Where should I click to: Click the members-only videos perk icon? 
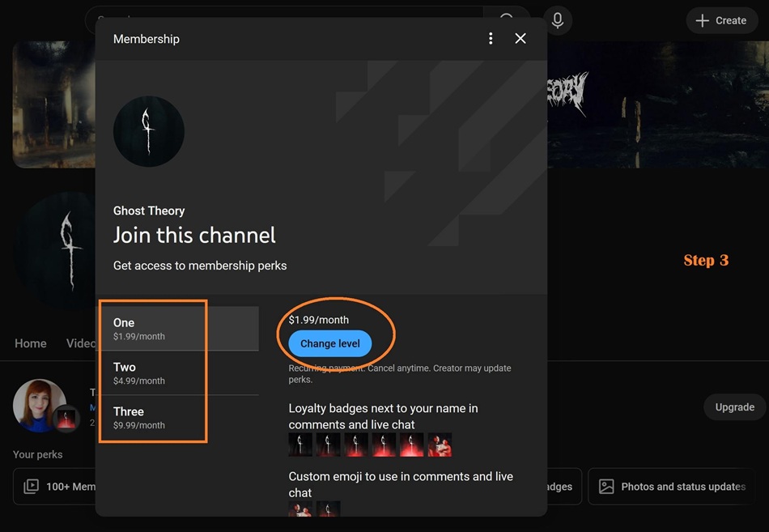(x=32, y=487)
